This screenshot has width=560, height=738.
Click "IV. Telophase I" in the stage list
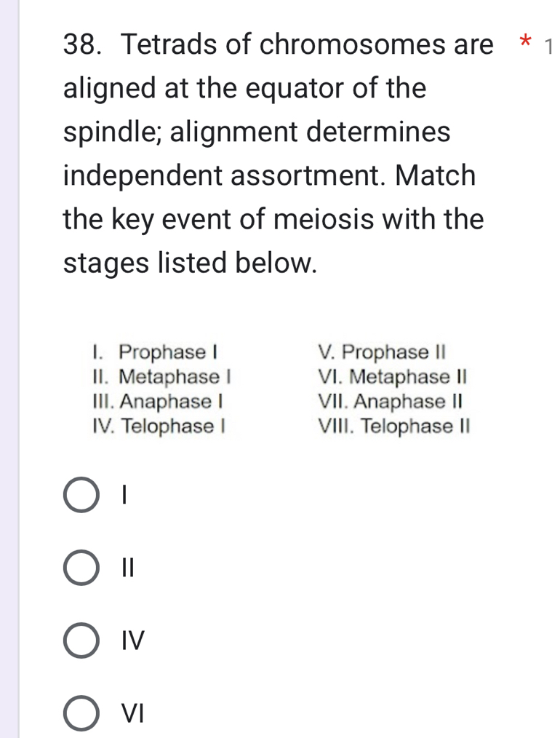(x=159, y=426)
